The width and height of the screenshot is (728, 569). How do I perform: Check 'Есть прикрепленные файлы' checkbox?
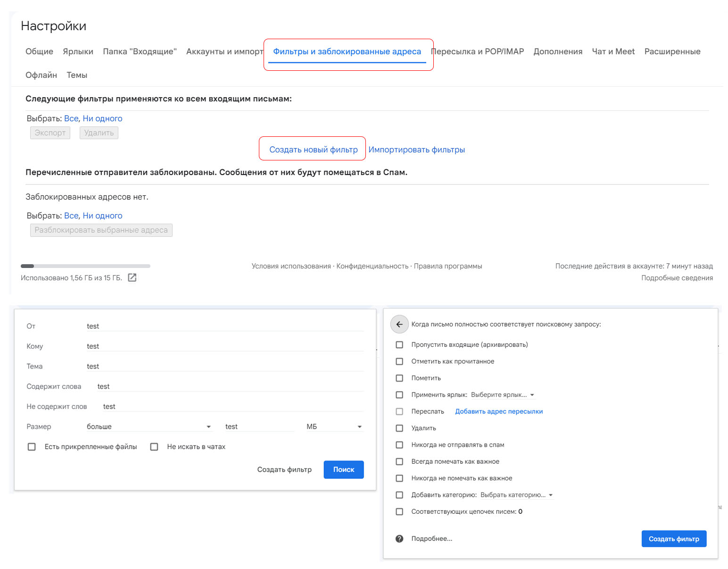[32, 447]
